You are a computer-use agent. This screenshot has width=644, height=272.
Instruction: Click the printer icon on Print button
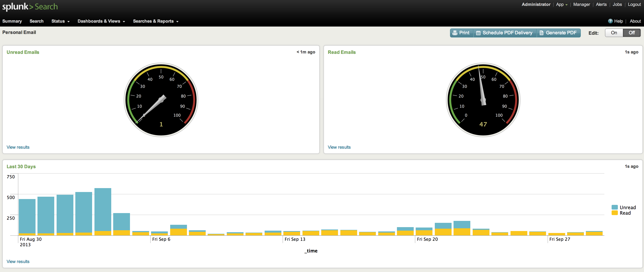[455, 33]
